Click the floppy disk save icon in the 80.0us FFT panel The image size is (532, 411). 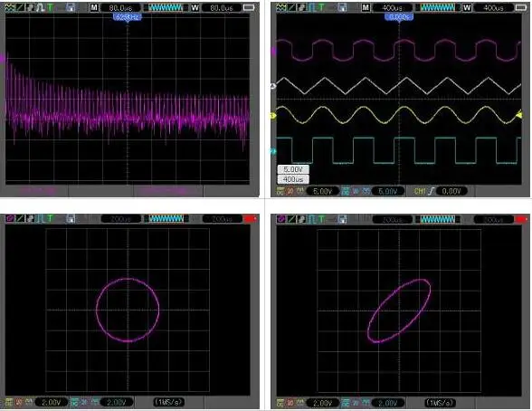(x=71, y=7)
